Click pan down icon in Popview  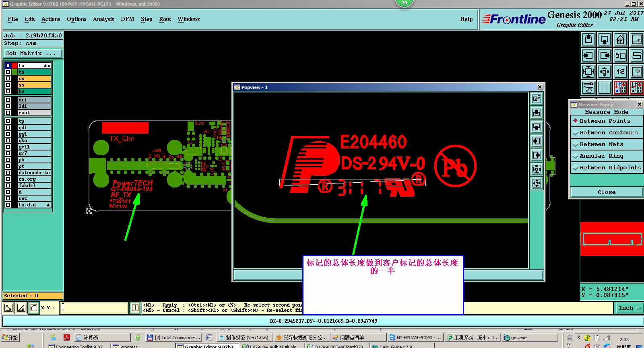537,127
